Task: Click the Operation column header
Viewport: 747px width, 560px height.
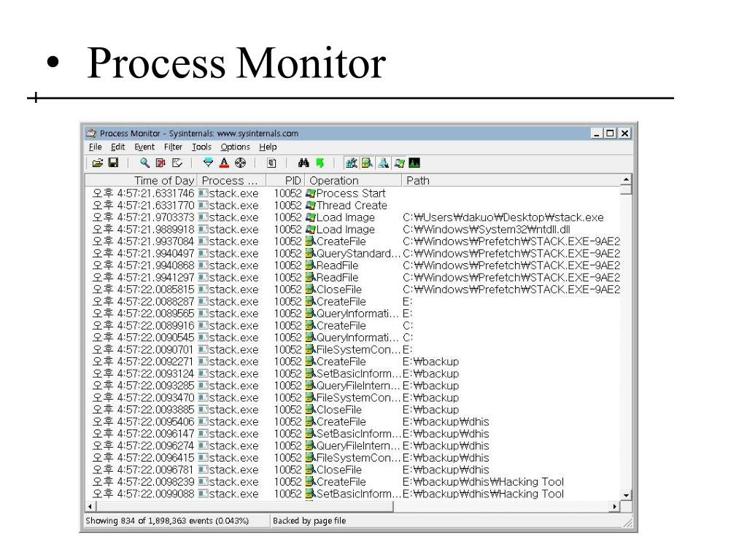Action: (x=353, y=181)
